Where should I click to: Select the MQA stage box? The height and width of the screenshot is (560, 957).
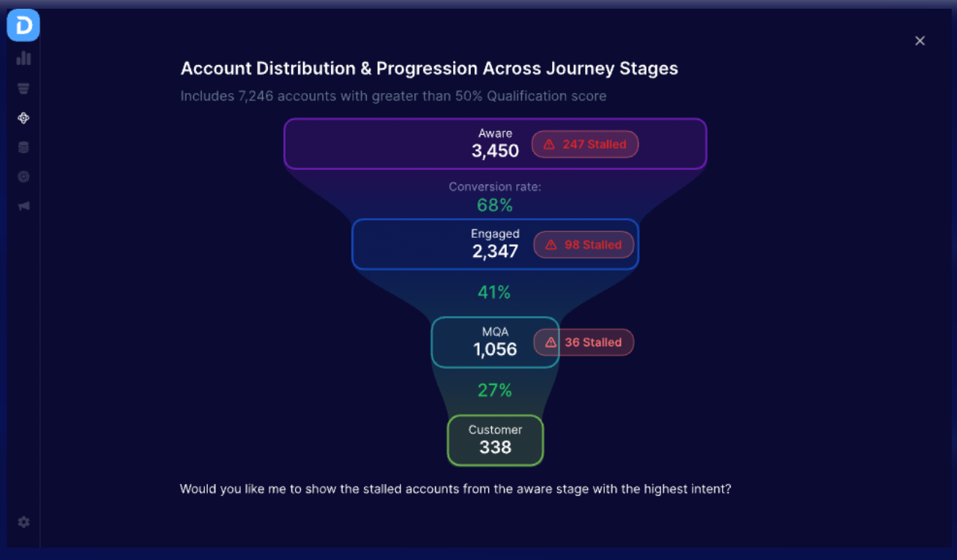[x=495, y=342]
